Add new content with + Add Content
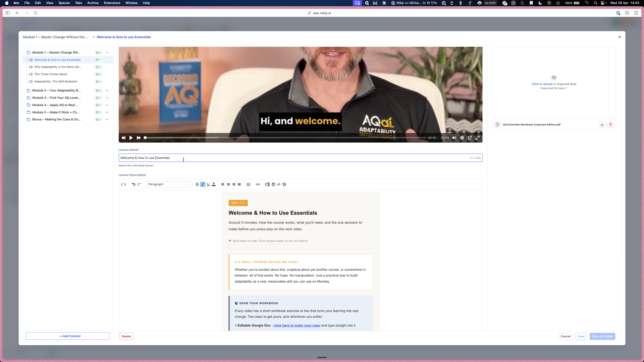This screenshot has width=644, height=362. 68,336
